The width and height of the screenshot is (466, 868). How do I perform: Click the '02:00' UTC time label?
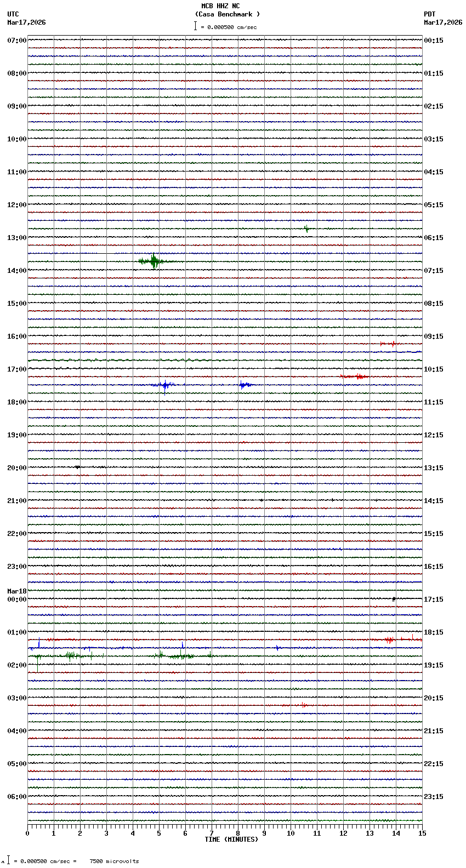point(17,665)
